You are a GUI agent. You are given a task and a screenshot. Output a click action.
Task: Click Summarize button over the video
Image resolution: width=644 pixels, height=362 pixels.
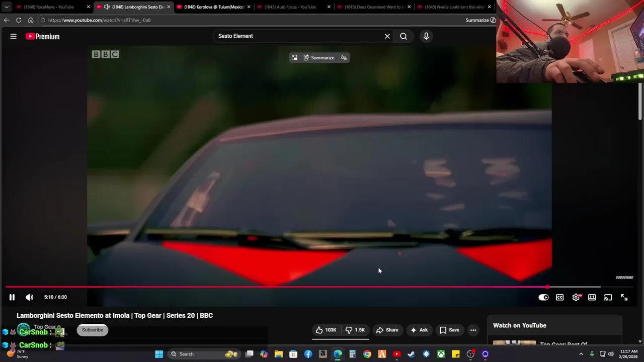(319, 58)
